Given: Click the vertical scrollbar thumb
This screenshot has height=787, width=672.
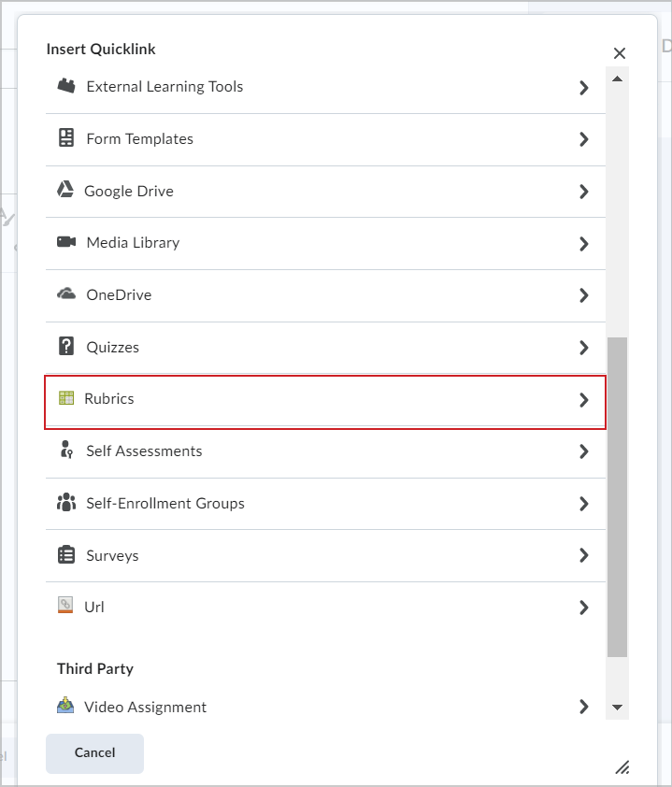Looking at the screenshot, I should [x=617, y=497].
